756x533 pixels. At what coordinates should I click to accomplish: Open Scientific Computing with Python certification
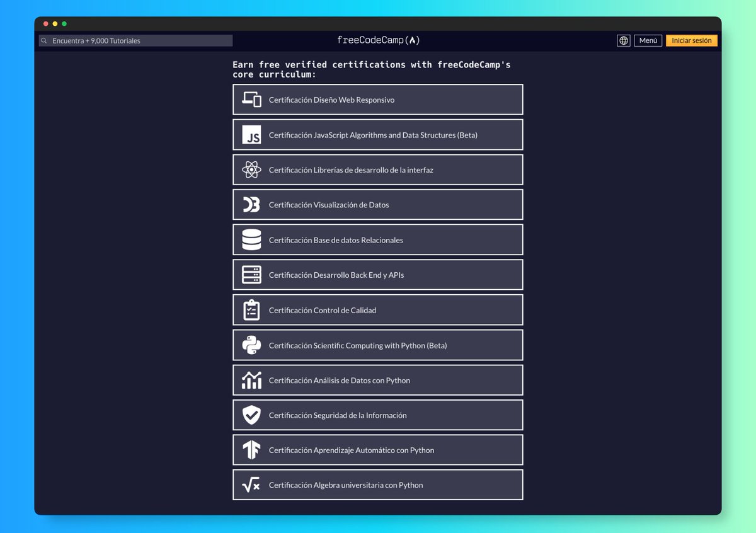pos(378,345)
